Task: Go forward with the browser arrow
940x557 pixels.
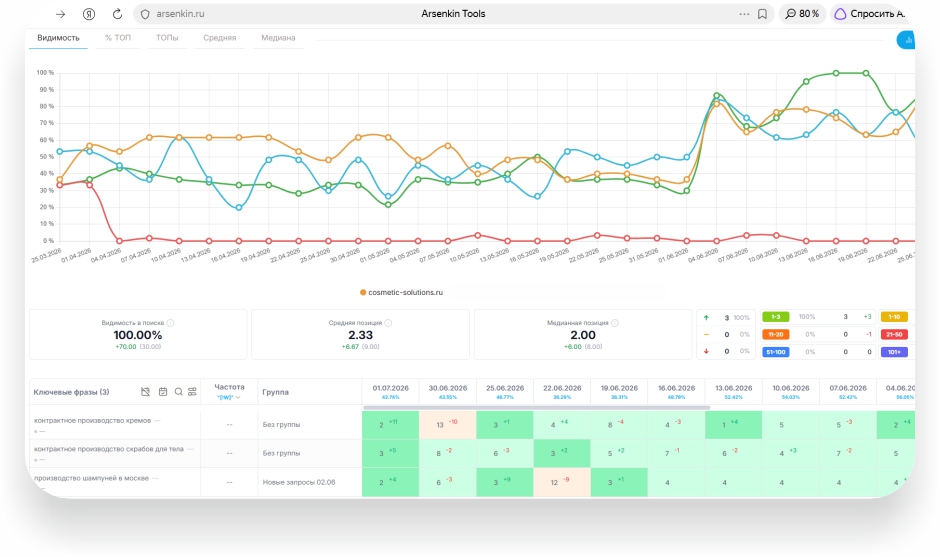Action: coord(60,14)
